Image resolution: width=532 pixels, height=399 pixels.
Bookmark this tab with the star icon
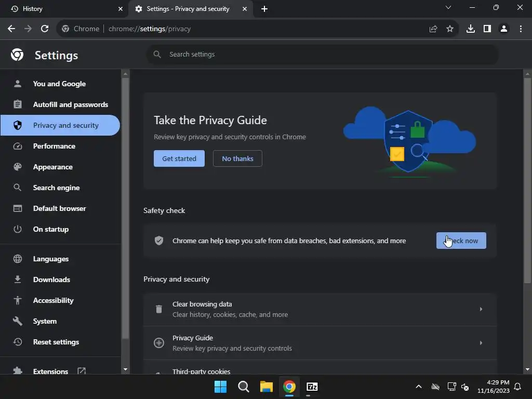(x=450, y=29)
